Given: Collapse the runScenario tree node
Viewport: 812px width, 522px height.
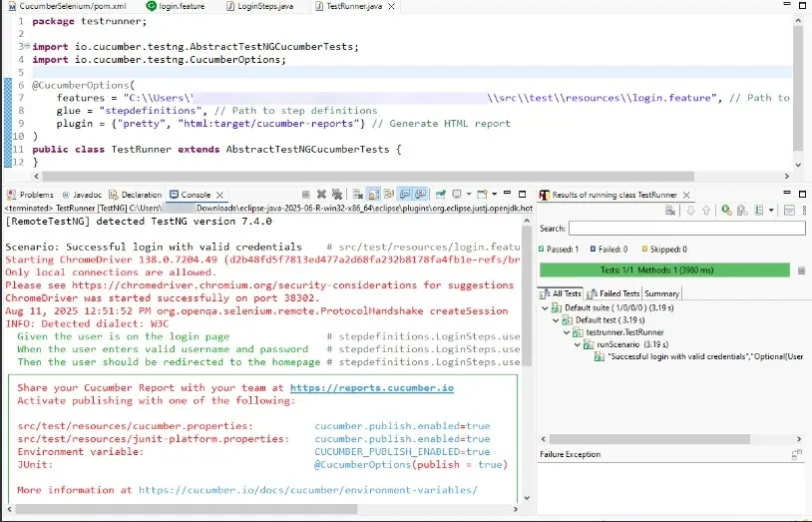Looking at the screenshot, I should point(578,344).
